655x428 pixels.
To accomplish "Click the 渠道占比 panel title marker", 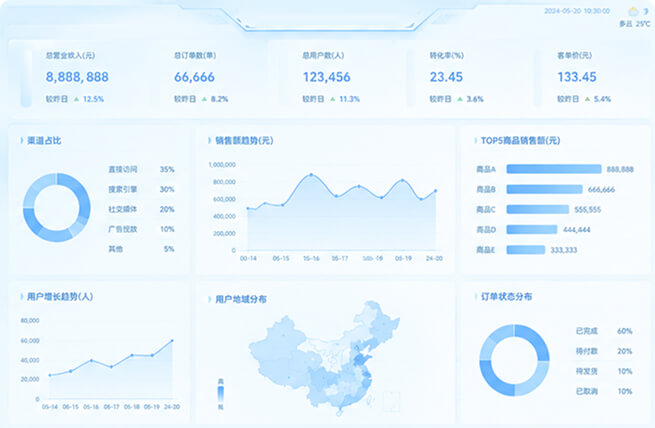I will pos(22,140).
